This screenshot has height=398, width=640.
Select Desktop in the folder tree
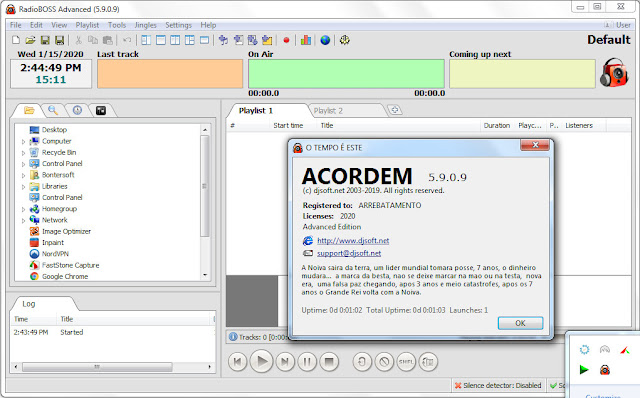coord(54,130)
